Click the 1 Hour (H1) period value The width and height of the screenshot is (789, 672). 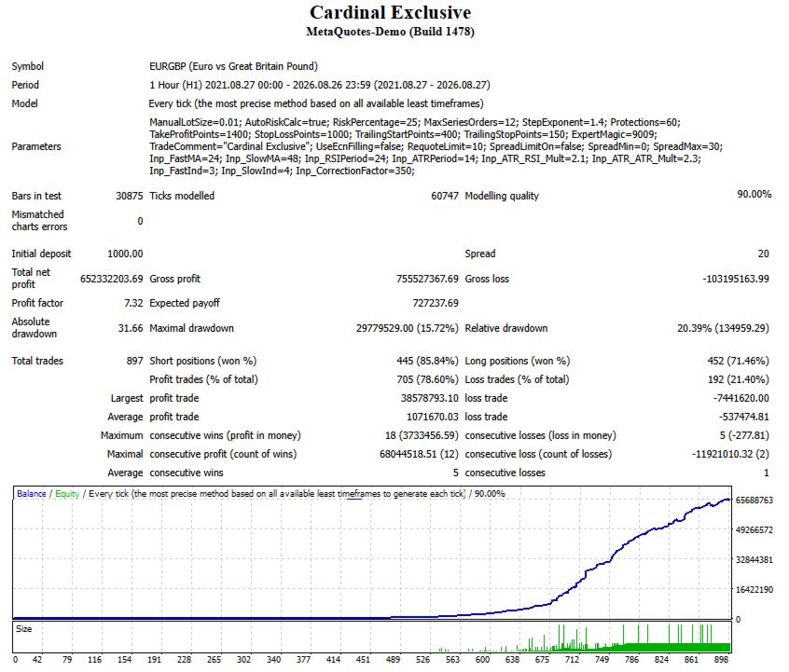click(x=320, y=85)
